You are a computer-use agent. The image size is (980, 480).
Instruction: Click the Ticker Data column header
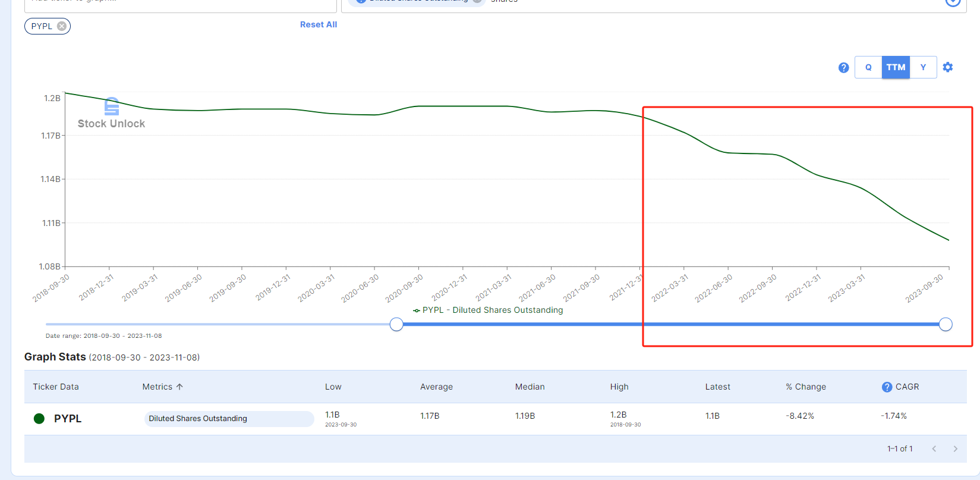(x=56, y=387)
